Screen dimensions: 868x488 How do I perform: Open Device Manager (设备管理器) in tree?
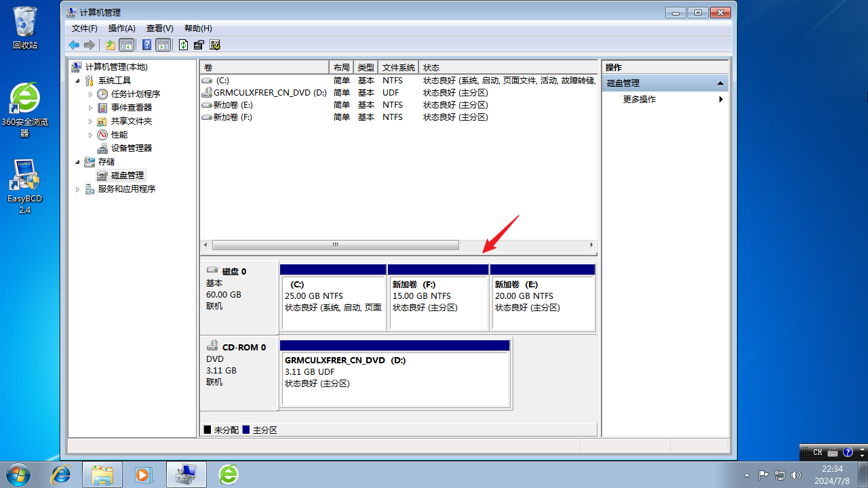131,148
